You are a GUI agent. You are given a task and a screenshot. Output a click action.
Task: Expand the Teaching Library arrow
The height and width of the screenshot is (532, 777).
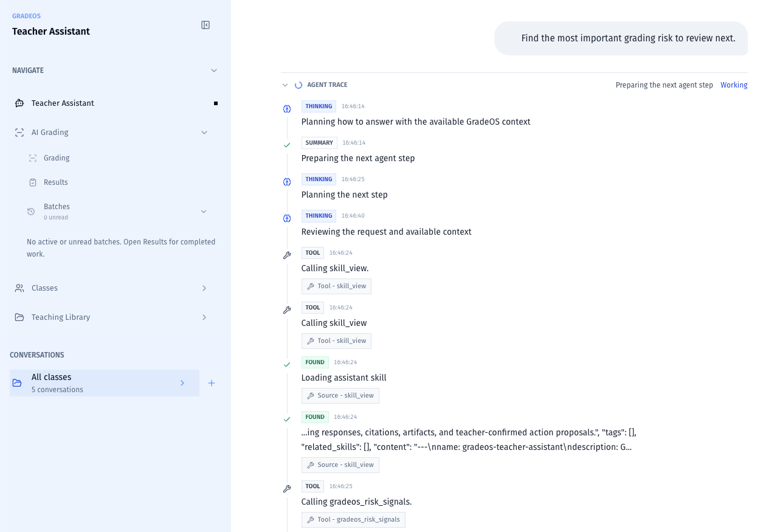point(204,317)
